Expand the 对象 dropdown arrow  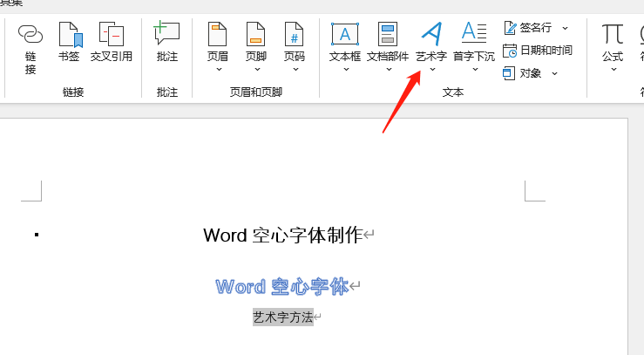(554, 73)
